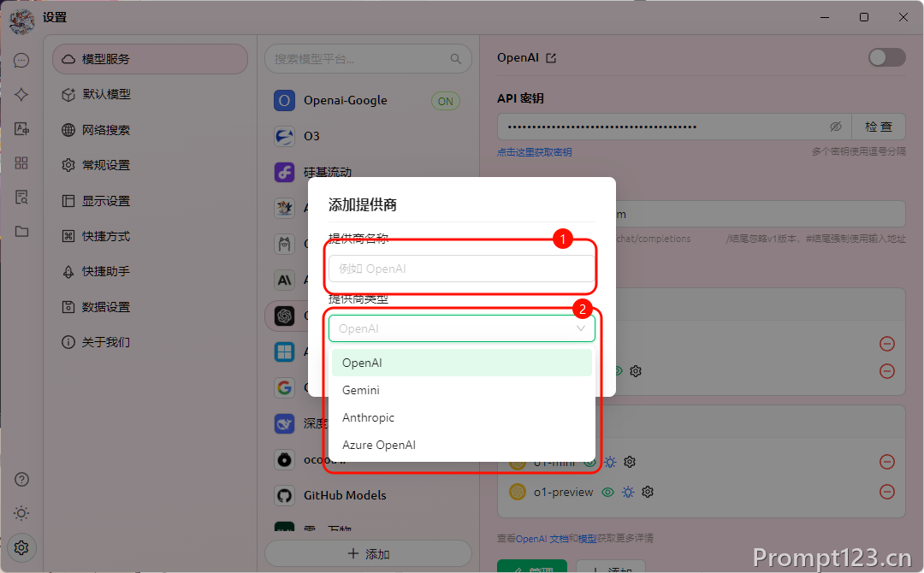Open the 模型服务 settings section
The width and height of the screenshot is (924, 573).
point(151,59)
